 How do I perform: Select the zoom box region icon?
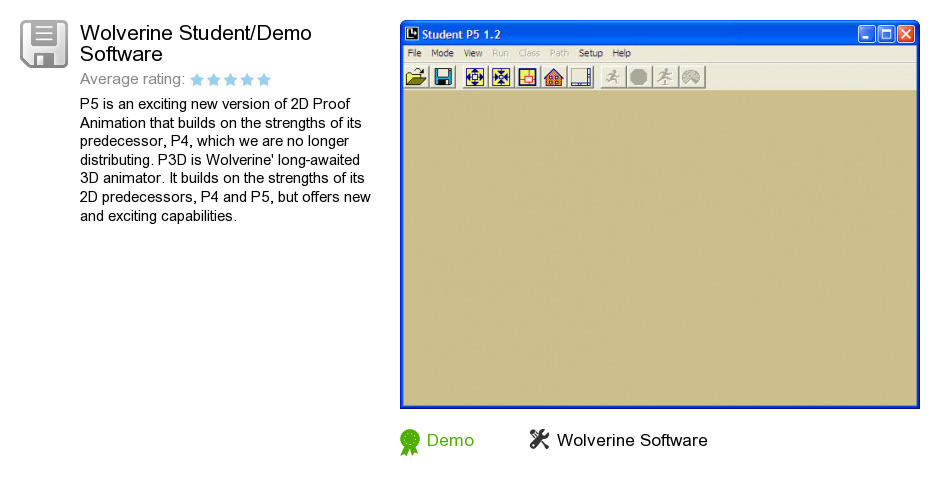(528, 77)
